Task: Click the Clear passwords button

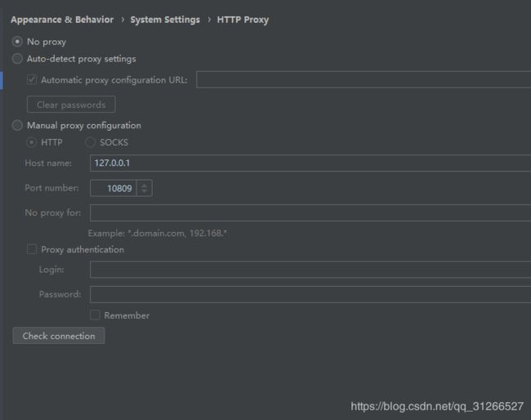Action: coord(71,105)
